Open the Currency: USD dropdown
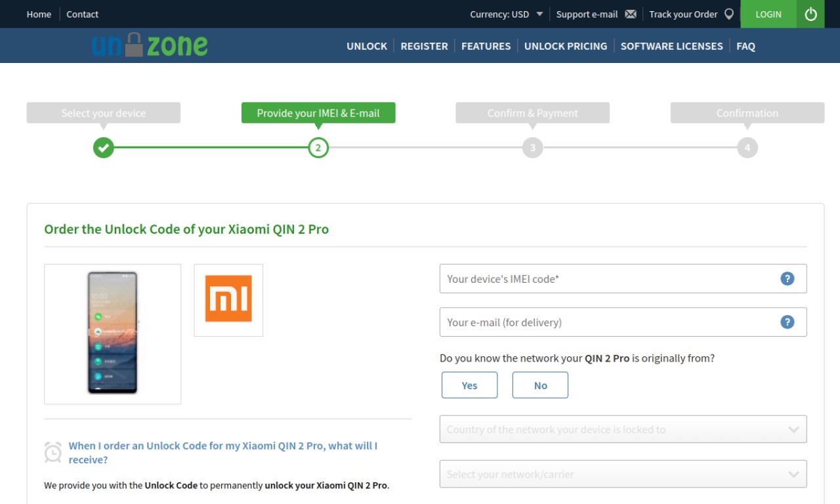The height and width of the screenshot is (504, 840). click(x=507, y=14)
